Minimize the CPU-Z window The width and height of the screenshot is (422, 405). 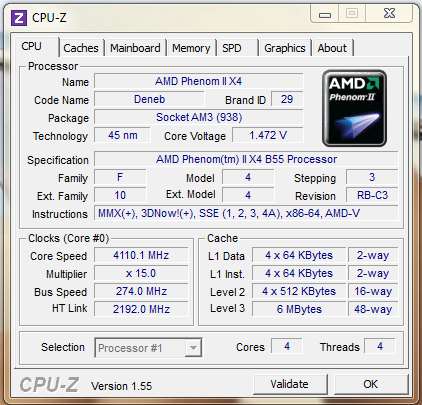(x=325, y=14)
